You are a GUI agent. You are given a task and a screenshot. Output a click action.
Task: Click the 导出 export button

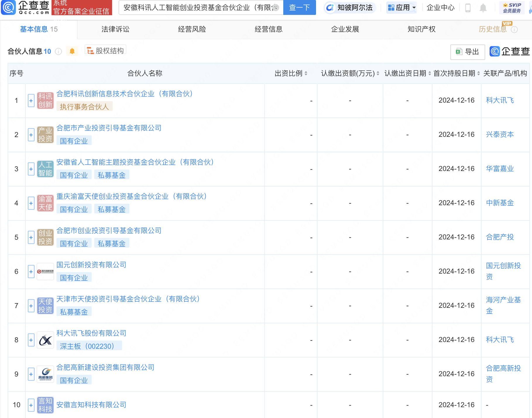(x=468, y=52)
